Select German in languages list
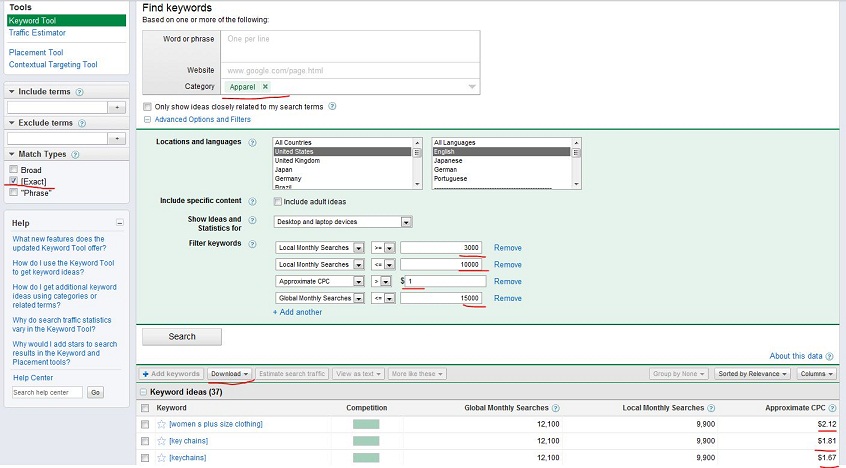Image resolution: width=846 pixels, height=468 pixels. coord(445,169)
